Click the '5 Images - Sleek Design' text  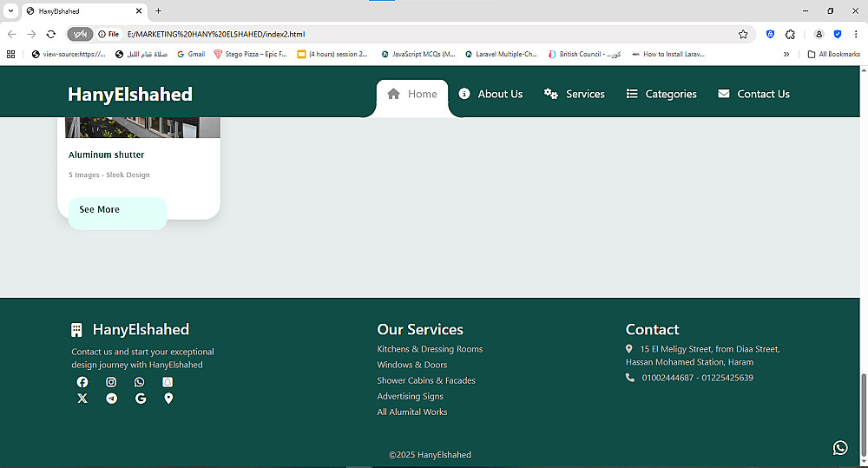click(x=109, y=175)
